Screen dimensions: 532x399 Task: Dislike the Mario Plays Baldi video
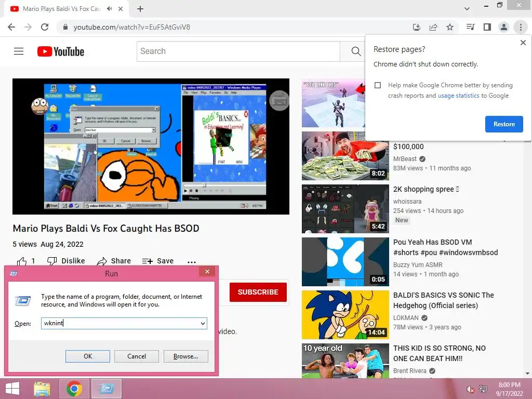tap(66, 261)
